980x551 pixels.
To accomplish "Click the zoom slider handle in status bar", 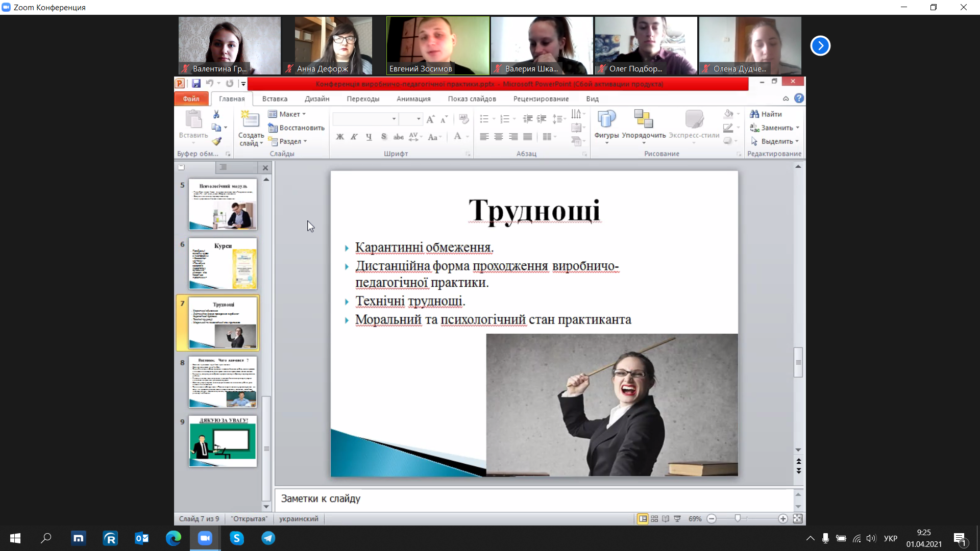I will point(738,519).
